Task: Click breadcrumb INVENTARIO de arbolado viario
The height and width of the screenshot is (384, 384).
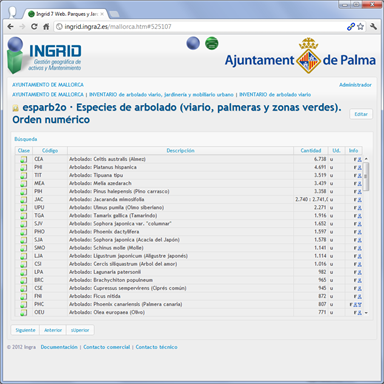Action: tap(275, 95)
